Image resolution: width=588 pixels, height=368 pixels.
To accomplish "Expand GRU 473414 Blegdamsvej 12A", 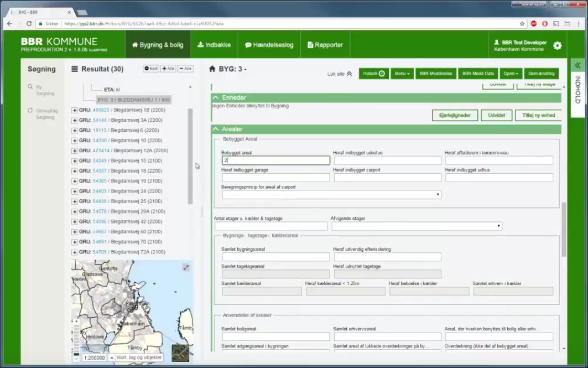I will point(74,151).
